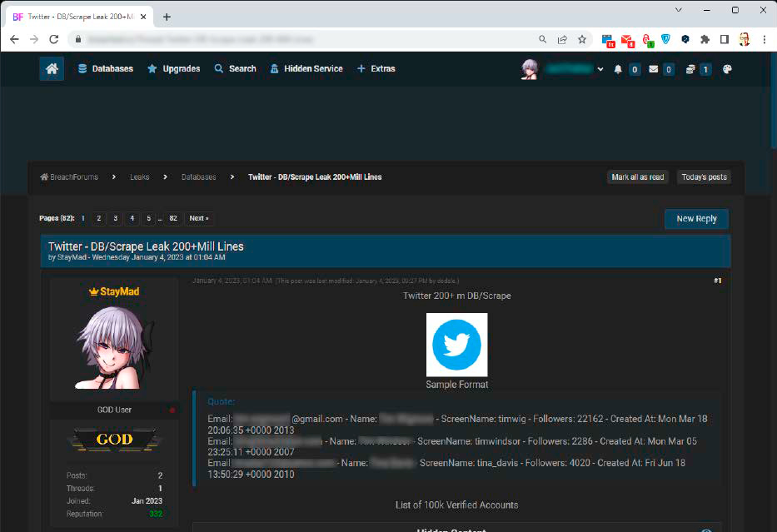777x532 pixels.
Task: Open StayMad user profile name
Action: pos(119,291)
